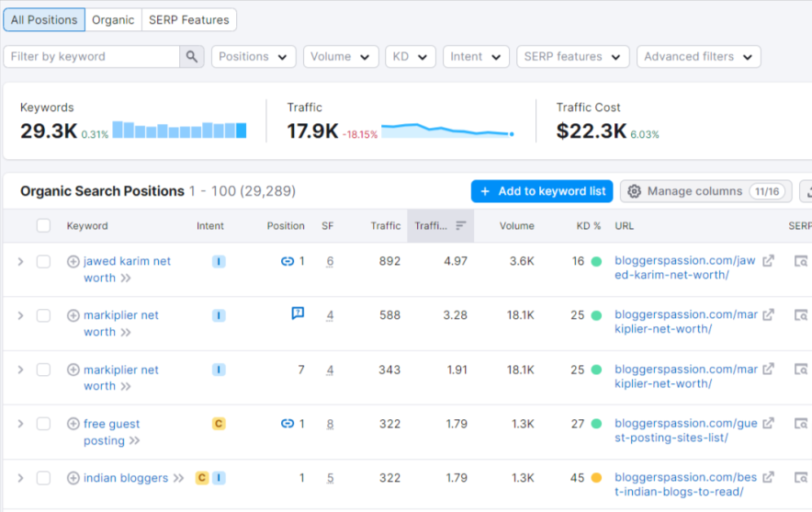The width and height of the screenshot is (812, 512).
Task: Click the featured snippet icon in markiplier row
Action: click(x=298, y=313)
